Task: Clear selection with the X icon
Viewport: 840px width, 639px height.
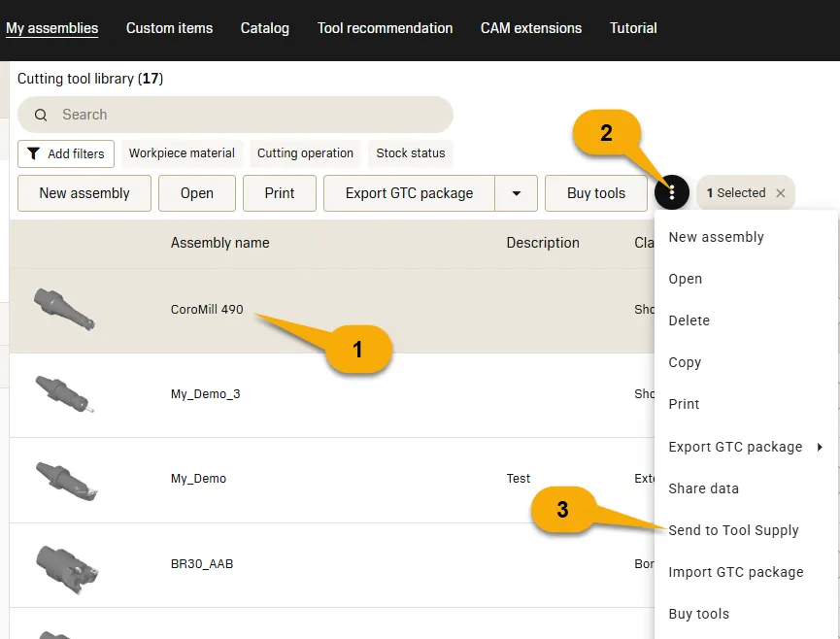Action: click(x=780, y=193)
